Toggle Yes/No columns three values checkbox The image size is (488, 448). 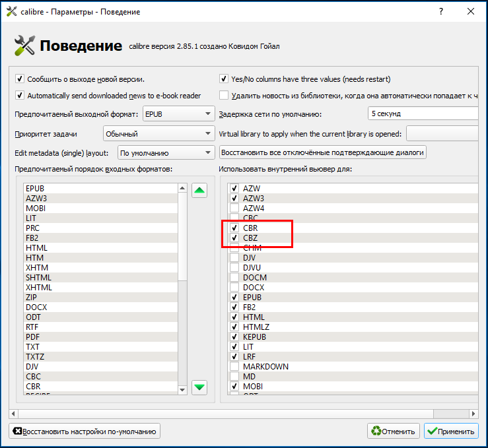pyautogui.click(x=224, y=79)
